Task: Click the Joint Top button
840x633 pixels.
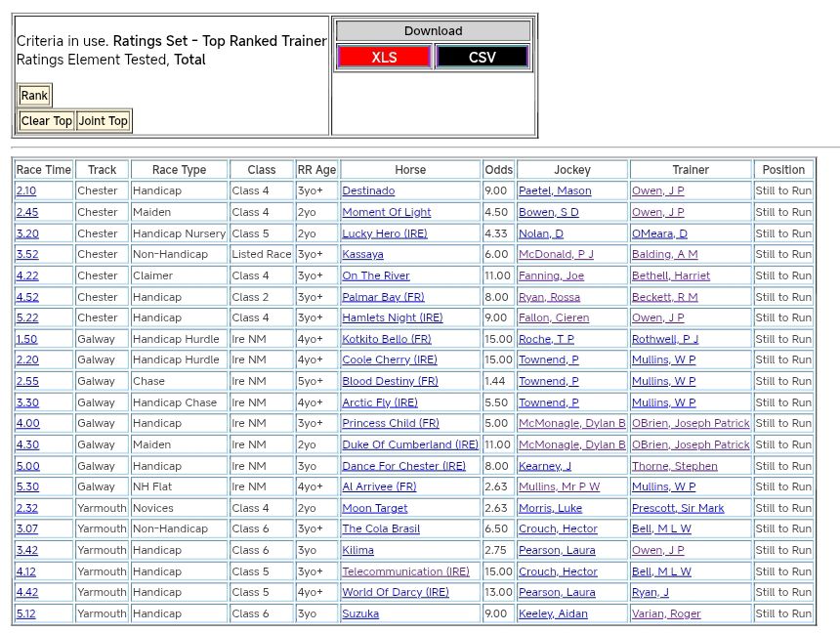Action: (104, 121)
